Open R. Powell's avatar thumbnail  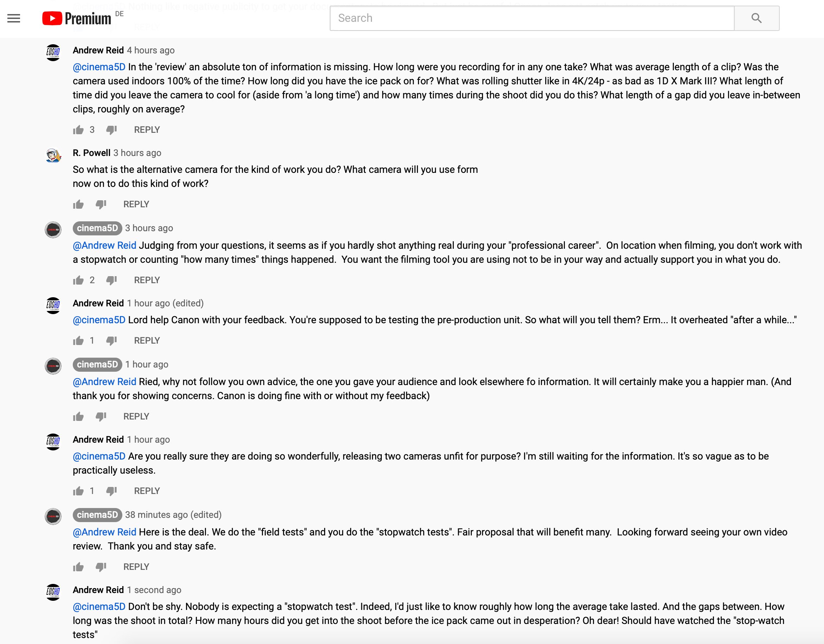point(53,155)
